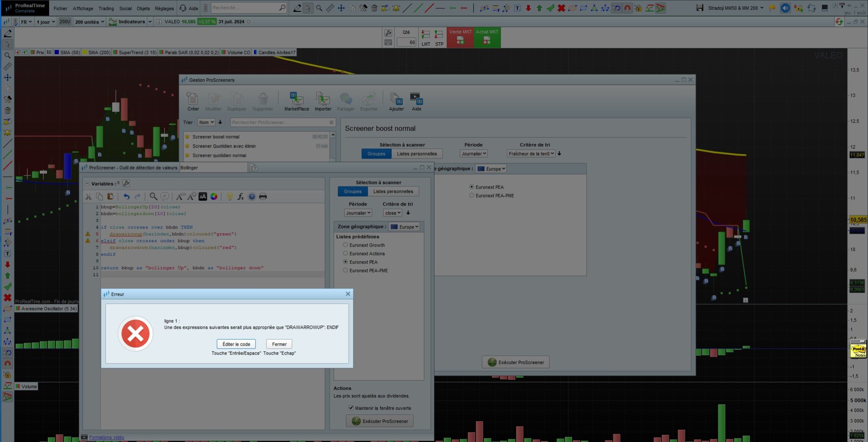Select Groupes tab in Gestion ProScreeners
Image resolution: width=868 pixels, height=442 pixels.
tap(376, 154)
